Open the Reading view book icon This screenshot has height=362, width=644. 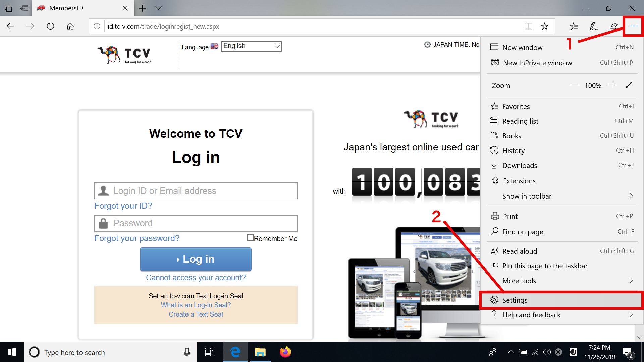point(528,26)
